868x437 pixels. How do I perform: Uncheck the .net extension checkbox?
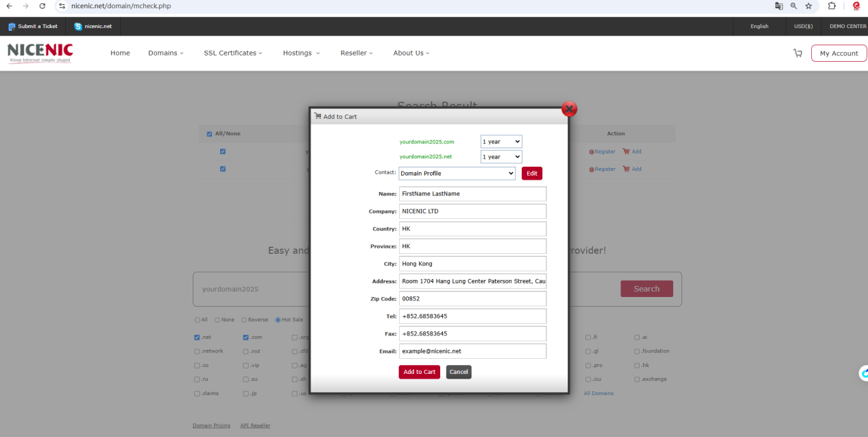coord(197,338)
